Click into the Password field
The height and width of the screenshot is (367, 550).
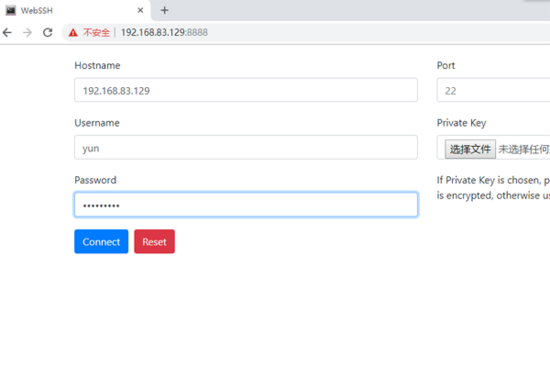point(246,205)
